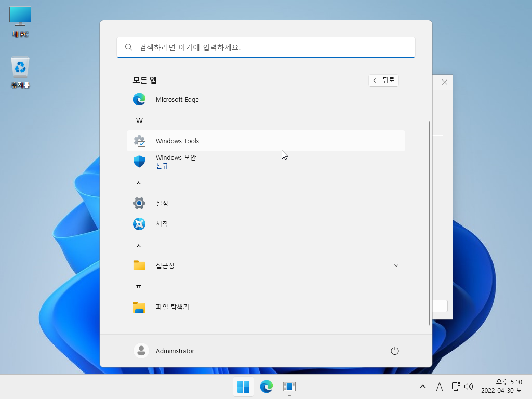Click the Windows Start button on taskbar
The image size is (532, 399).
pos(243,387)
